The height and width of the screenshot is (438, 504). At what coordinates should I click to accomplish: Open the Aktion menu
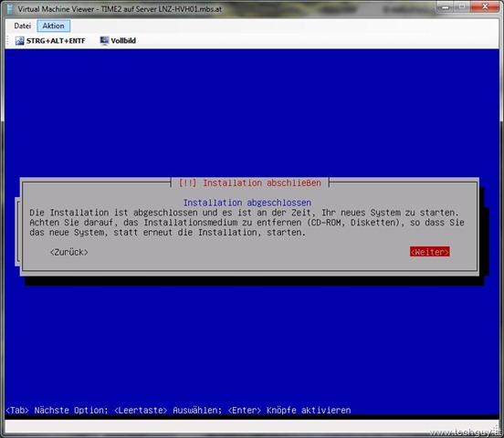click(53, 26)
